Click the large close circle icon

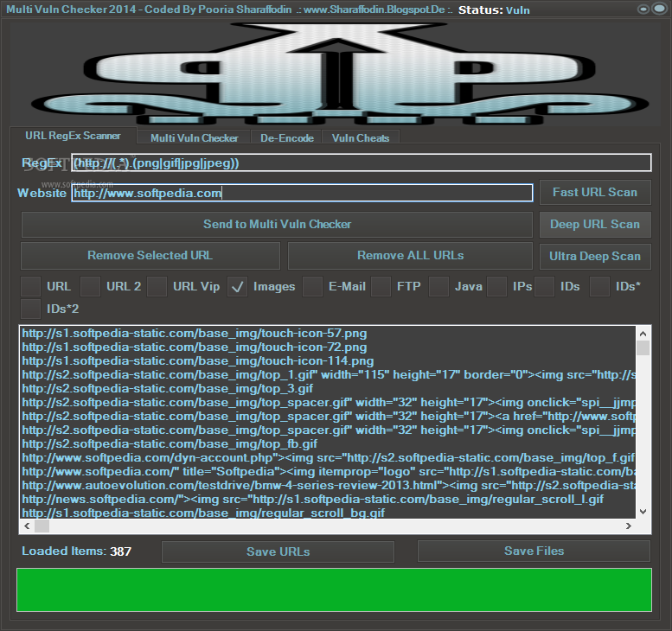click(659, 9)
